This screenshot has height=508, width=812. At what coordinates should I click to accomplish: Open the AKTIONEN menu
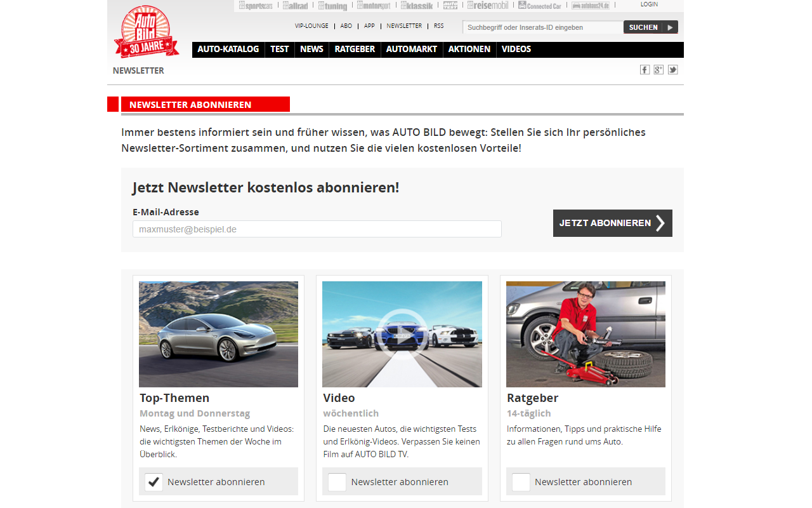pos(469,50)
